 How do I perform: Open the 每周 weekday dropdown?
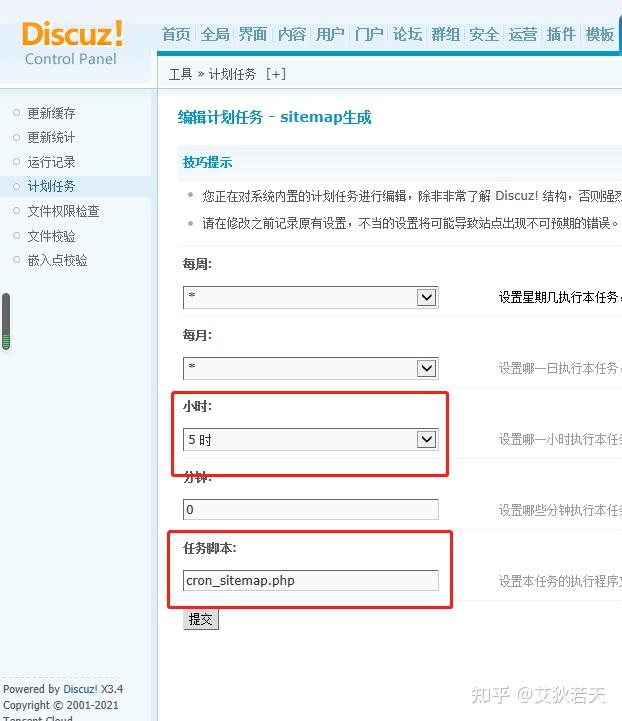(x=310, y=297)
